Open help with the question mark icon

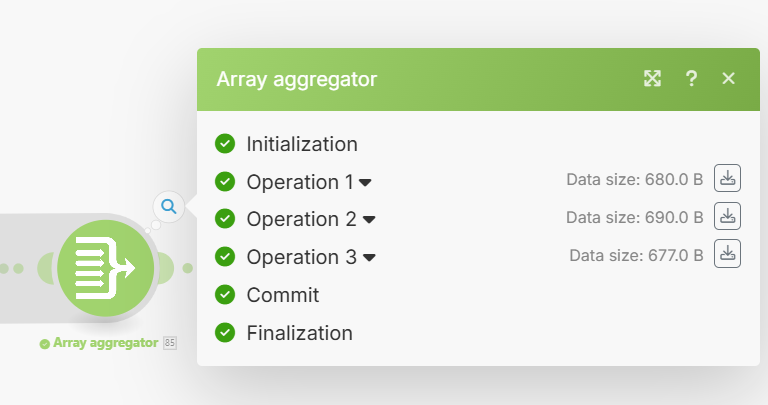click(x=691, y=79)
